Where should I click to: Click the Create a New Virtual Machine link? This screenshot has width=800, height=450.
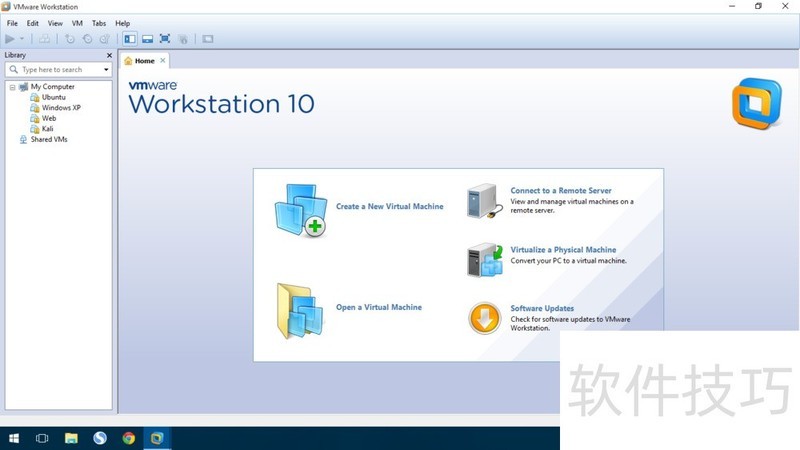pyautogui.click(x=389, y=207)
